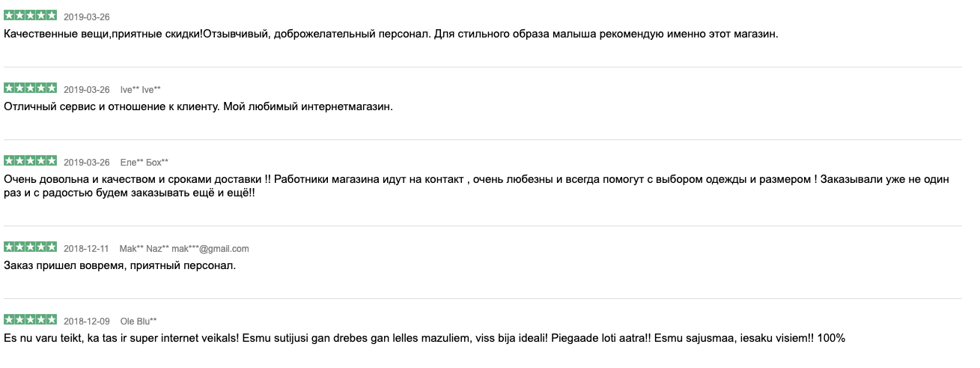The image size is (980, 368).
Task: Click the star rating above the Качественные вещи review
Action: click(x=30, y=16)
